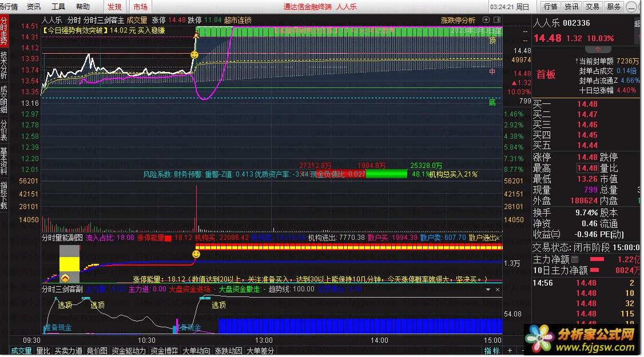This screenshot has height=357, width=644.
Task: Close the 分时三剑客副 indicator pane
Action: click(x=498, y=289)
